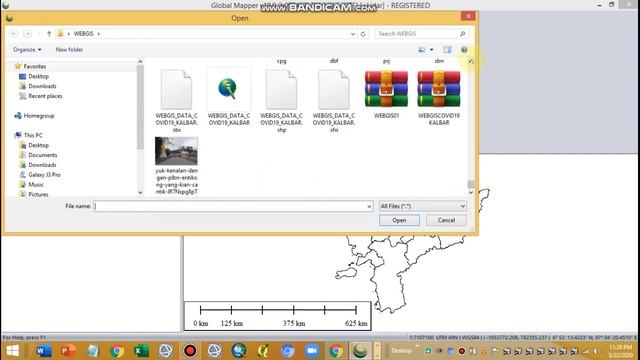Screen dimensions: 640x360
Task: Click file list scrollbar down arrow
Action: (x=471, y=192)
